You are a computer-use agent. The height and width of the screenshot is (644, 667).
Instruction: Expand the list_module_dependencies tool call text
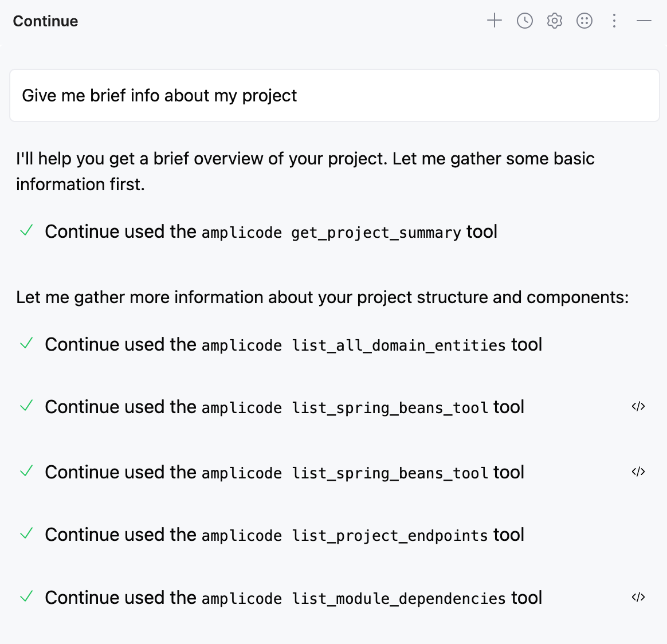293,598
